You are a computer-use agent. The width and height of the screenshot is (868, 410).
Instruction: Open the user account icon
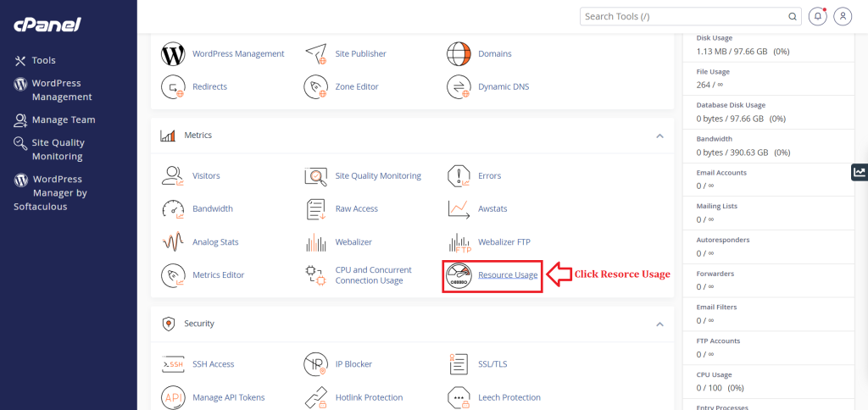[x=843, y=17]
